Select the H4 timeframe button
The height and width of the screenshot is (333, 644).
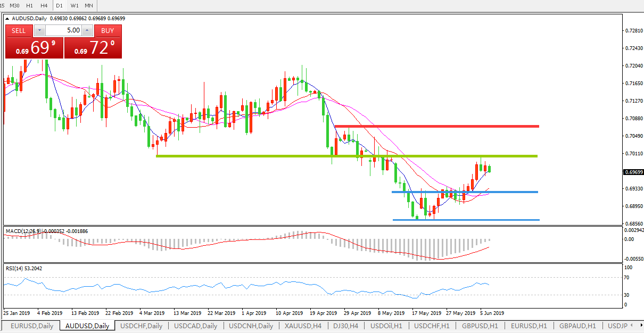(x=44, y=5)
